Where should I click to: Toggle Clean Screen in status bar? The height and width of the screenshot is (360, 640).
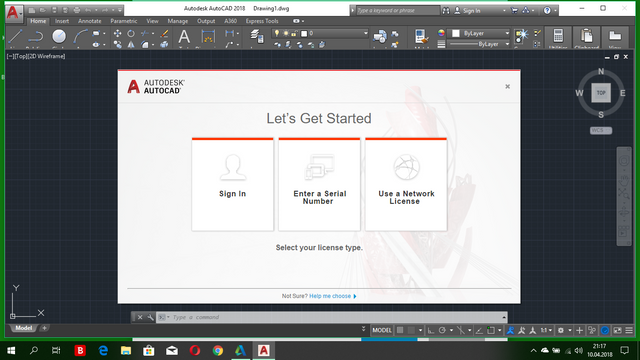coord(618,330)
